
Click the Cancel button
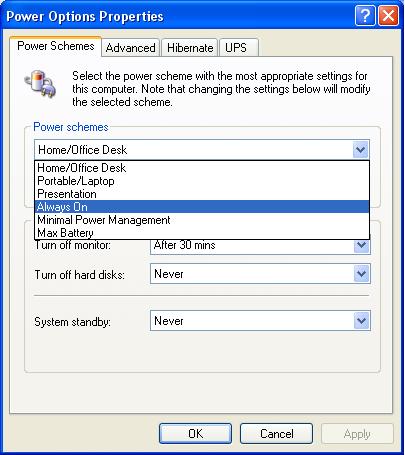276,433
